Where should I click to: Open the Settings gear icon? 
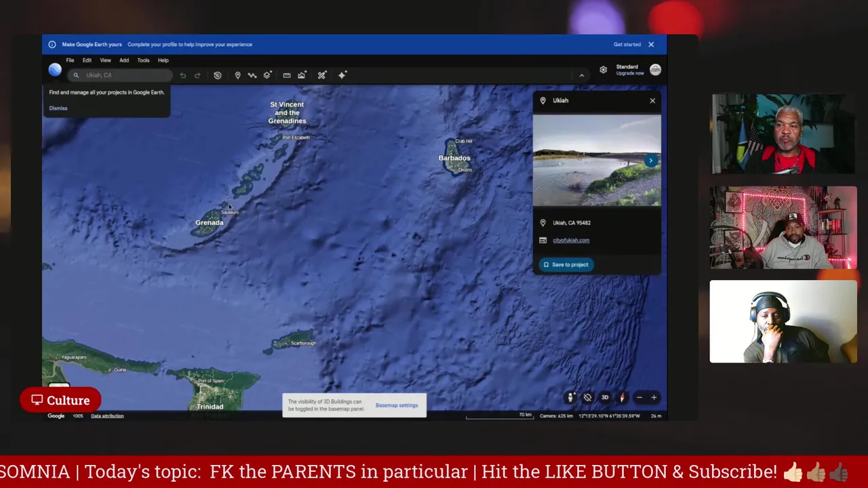603,70
